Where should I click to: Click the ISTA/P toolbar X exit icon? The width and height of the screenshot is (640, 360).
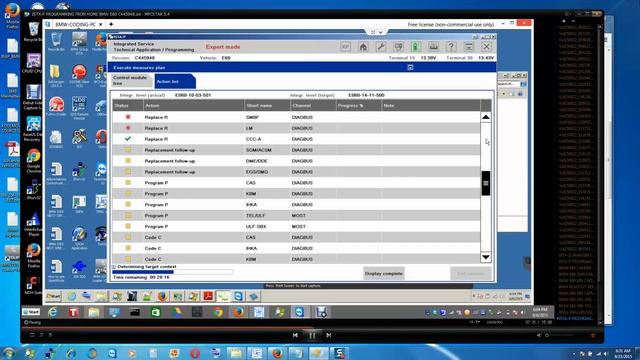(x=486, y=47)
